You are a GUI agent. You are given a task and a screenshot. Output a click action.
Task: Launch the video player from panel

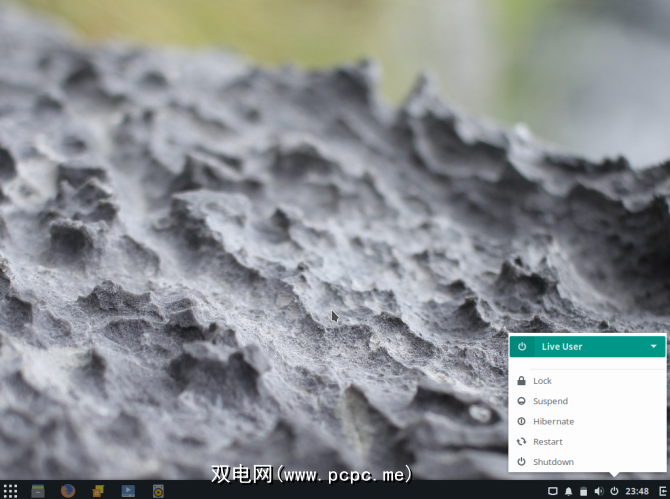coord(128,491)
